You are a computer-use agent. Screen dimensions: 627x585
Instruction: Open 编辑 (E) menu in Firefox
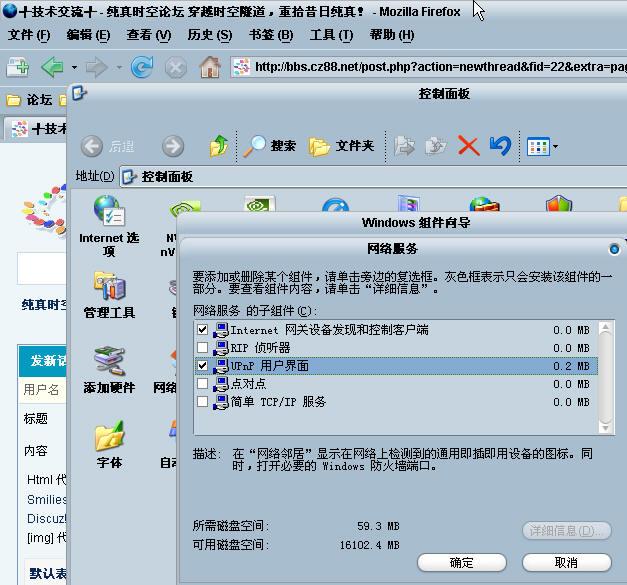click(88, 35)
